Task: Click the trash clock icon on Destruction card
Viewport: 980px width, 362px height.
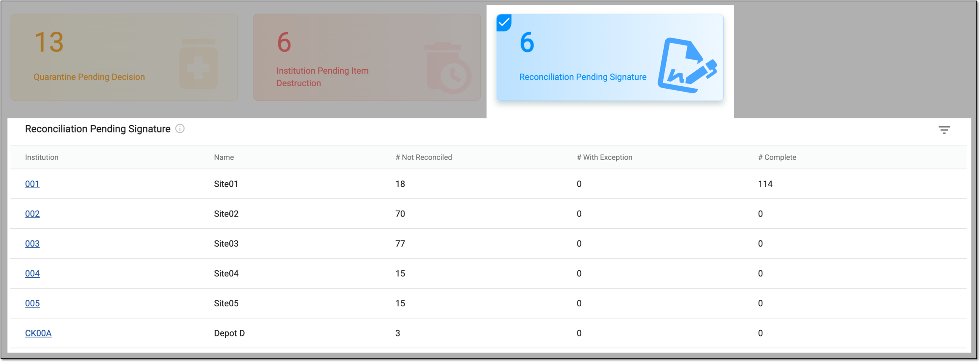Action: click(448, 68)
